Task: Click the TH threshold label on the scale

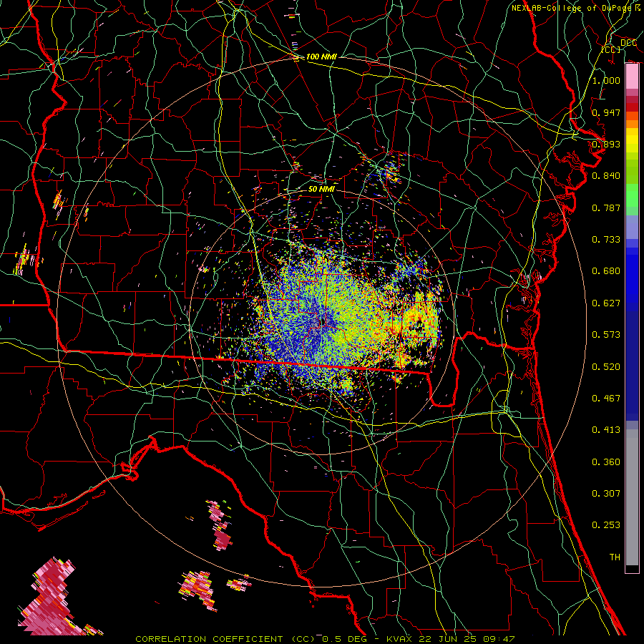Action: (x=615, y=557)
